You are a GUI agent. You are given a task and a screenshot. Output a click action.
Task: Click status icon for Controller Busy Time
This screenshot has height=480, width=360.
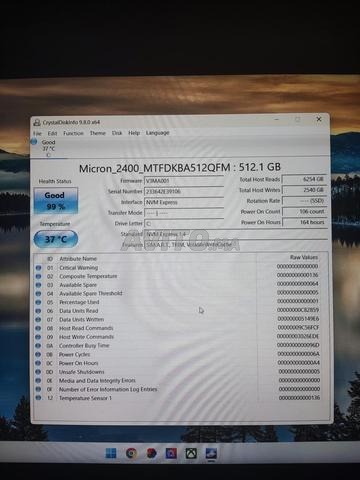click(38, 346)
